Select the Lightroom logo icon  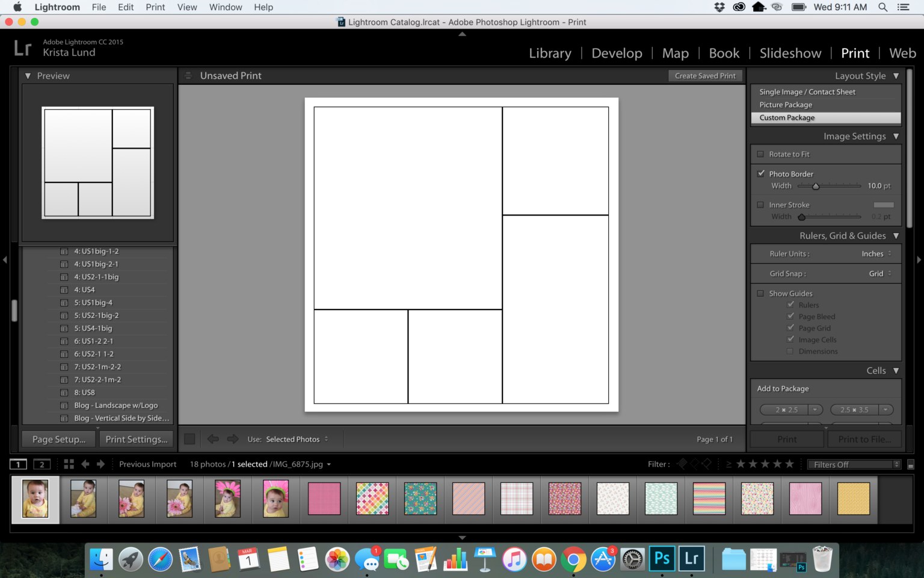22,47
